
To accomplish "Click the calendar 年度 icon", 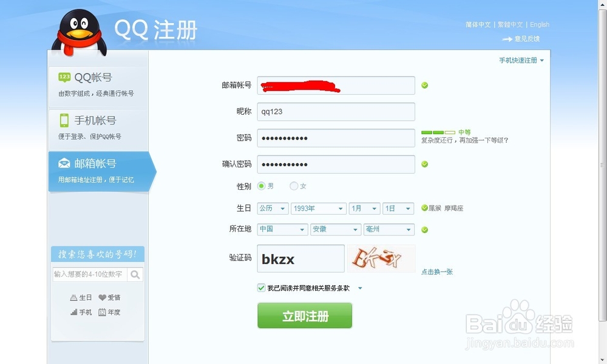I will pos(102,312).
